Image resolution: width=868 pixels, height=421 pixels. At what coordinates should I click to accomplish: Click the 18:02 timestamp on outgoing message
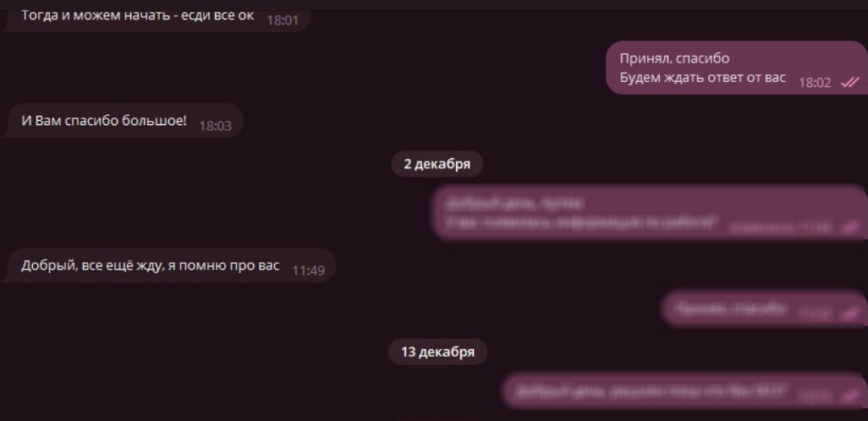coord(815,83)
